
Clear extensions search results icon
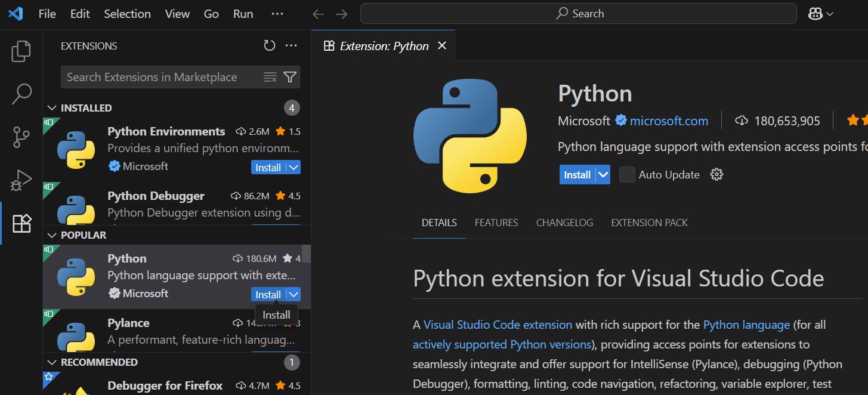[270, 77]
